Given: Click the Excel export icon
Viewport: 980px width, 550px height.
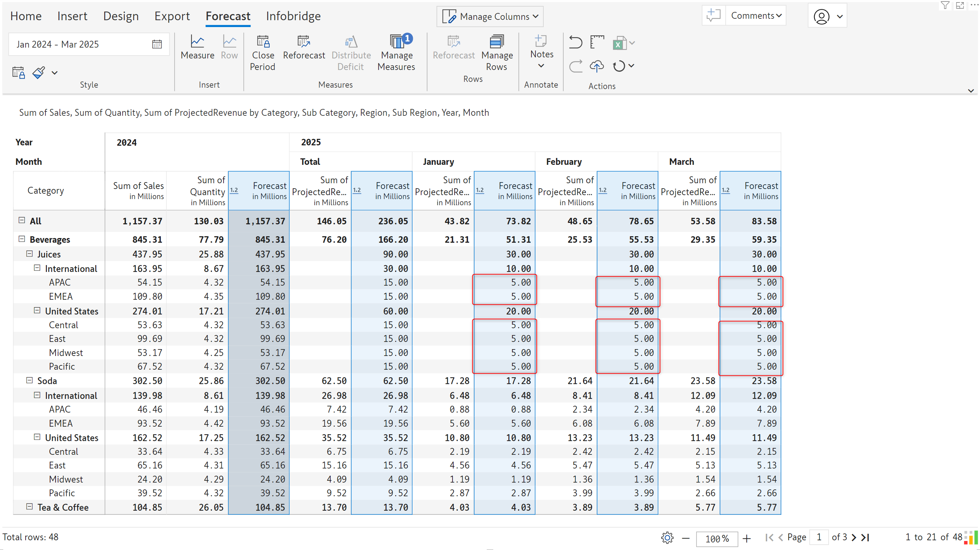Looking at the screenshot, I should tap(619, 43).
